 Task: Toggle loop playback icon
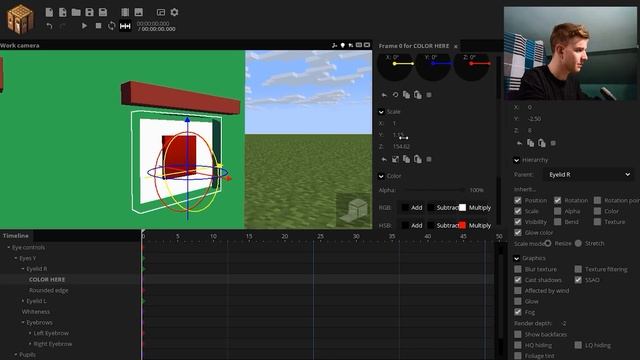tap(111, 26)
